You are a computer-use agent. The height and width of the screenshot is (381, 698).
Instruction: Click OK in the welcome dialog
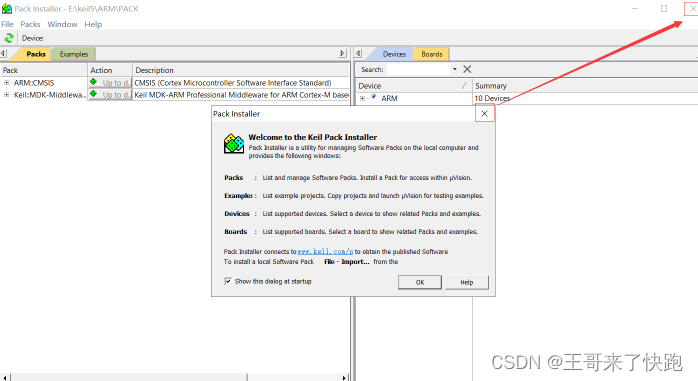click(x=420, y=282)
